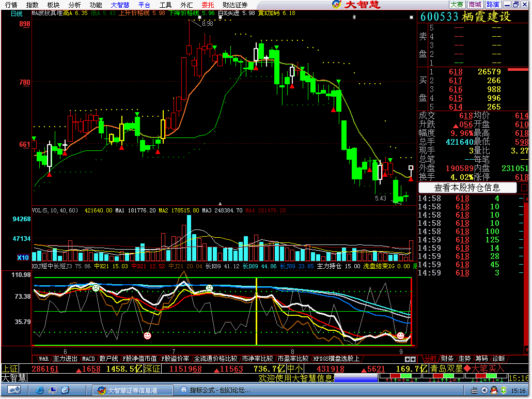Switch to the 散户线 indicator tab
This screenshot has width=532, height=399.
click(108, 359)
